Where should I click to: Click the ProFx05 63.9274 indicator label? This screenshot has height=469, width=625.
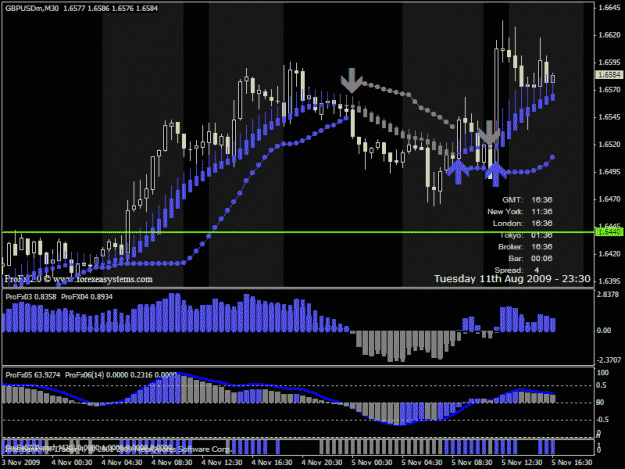[x=33, y=375]
